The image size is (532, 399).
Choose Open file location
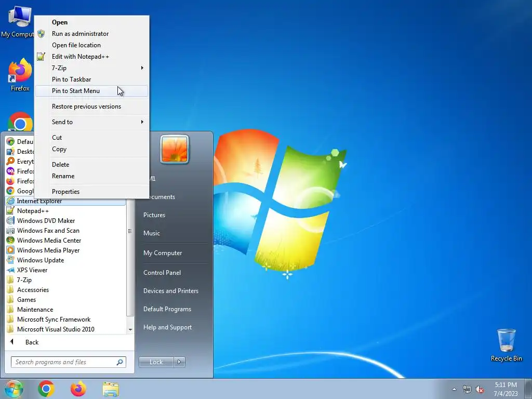point(91,45)
